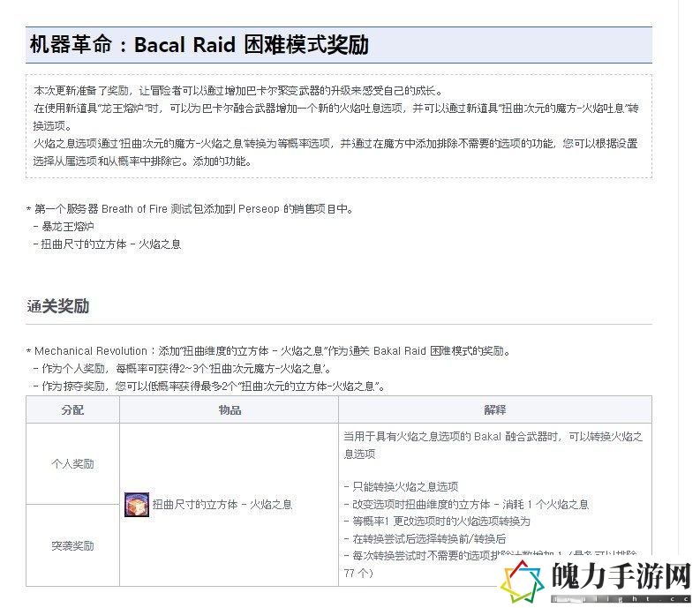Click the '通关奖励' section heading
The image size is (700, 608).
coord(58,306)
